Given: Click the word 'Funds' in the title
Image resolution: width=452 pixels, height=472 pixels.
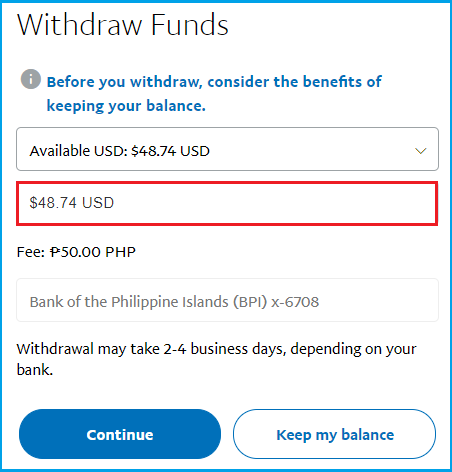Looking at the screenshot, I should pyautogui.click(x=190, y=24).
